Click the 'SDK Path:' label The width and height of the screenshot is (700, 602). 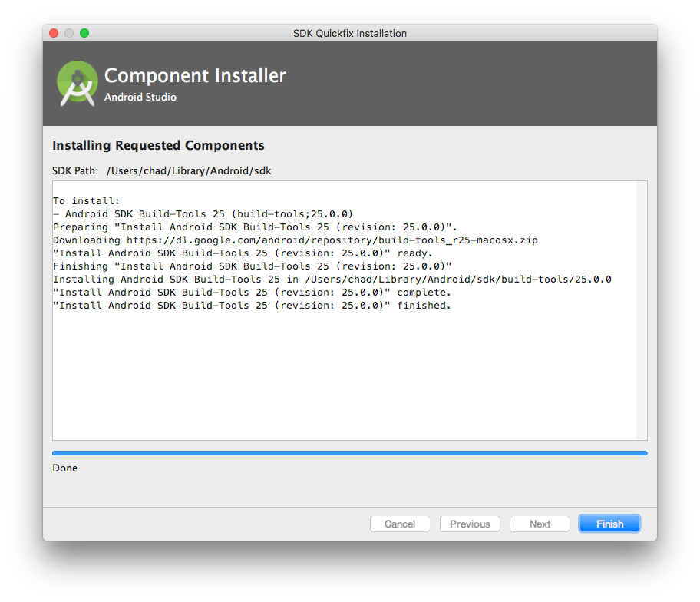(75, 171)
